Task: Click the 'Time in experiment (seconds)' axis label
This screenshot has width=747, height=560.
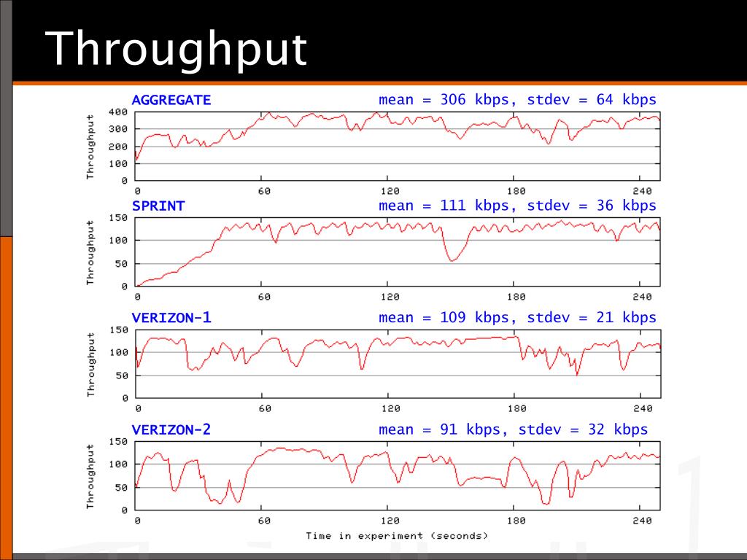Action: 397,536
